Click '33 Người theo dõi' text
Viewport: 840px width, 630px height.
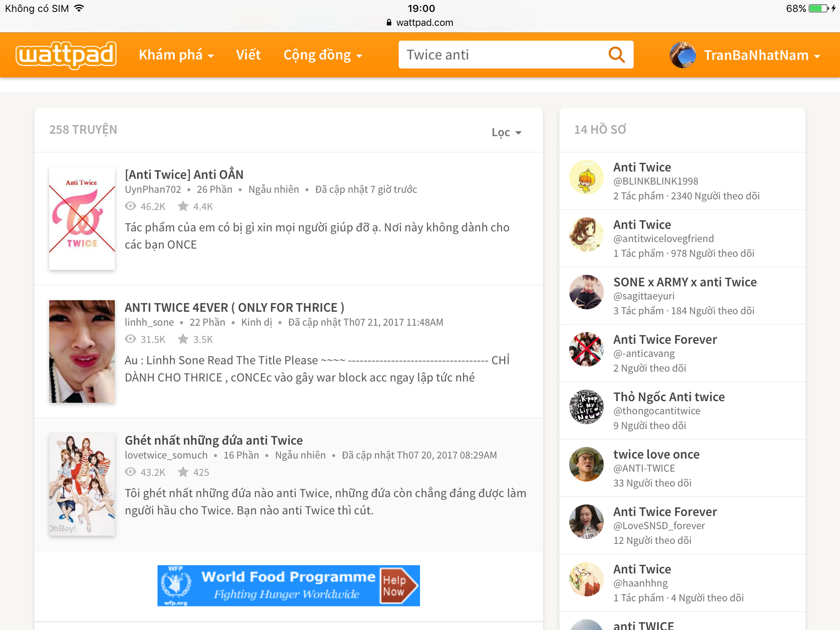tap(652, 483)
